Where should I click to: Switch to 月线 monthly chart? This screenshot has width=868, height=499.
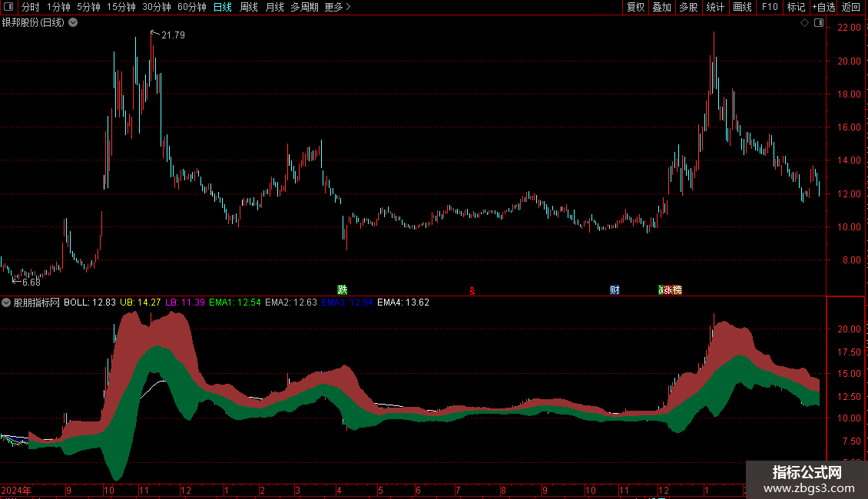274,7
